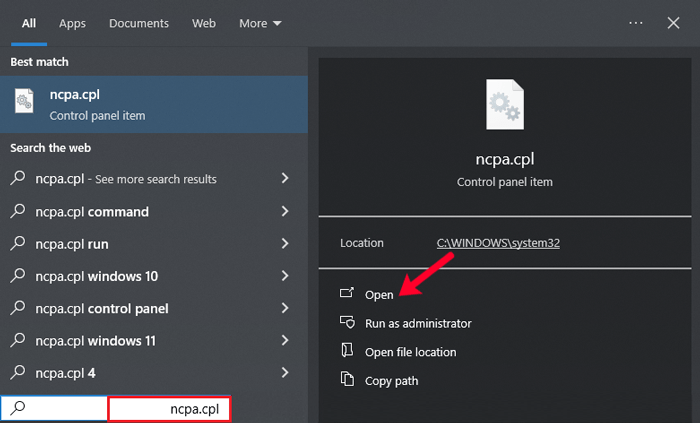Select the ncpa.cpl best match result
Image resolution: width=700 pixels, height=423 pixels.
[154, 104]
